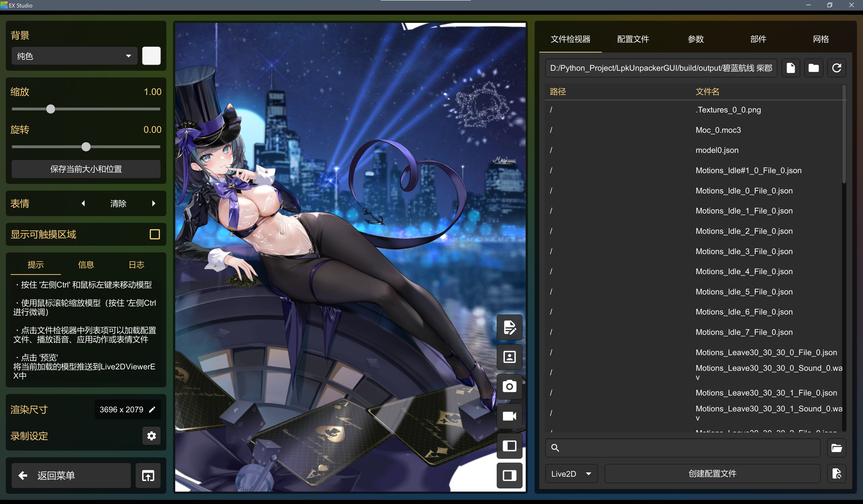Screen dimensions: 863x504
Task: Open recording settings gear icon
Action: coord(151,436)
